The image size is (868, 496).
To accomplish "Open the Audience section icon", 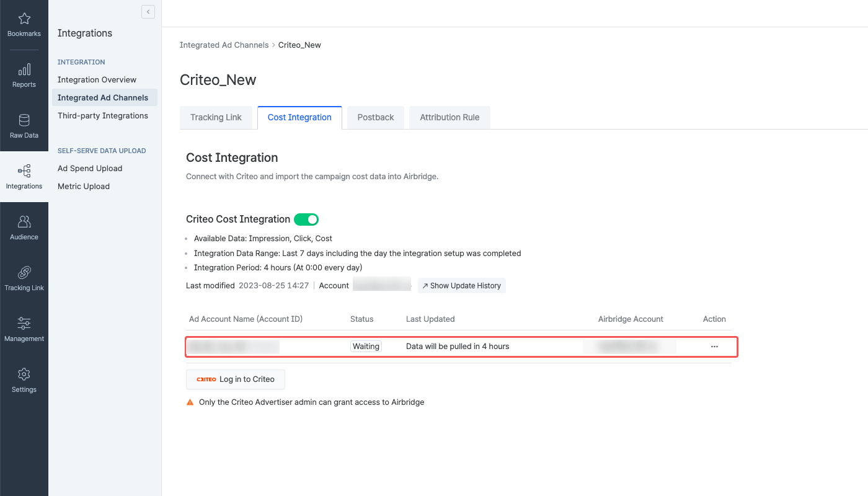I will coord(24,227).
